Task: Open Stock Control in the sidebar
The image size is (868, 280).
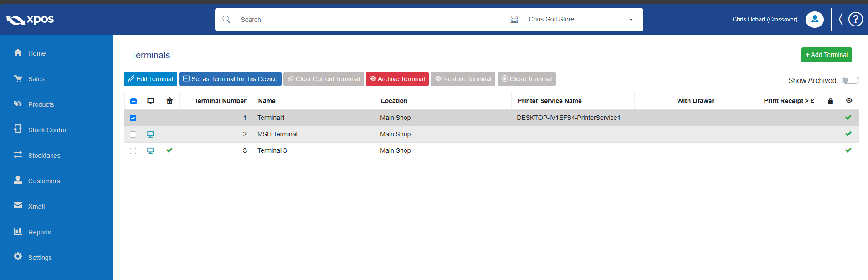Action: coord(48,130)
